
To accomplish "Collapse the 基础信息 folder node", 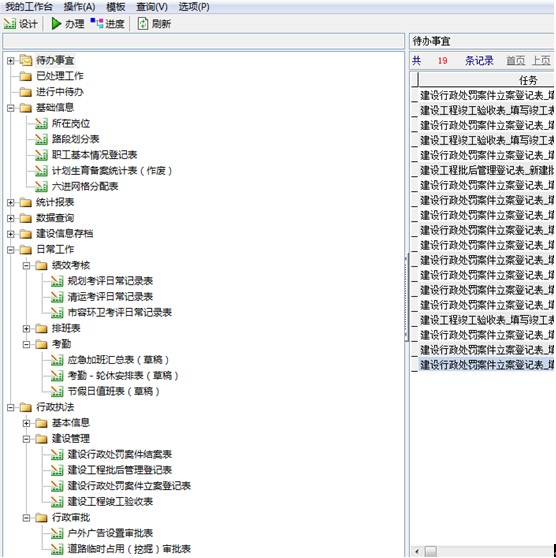I will tap(11, 108).
